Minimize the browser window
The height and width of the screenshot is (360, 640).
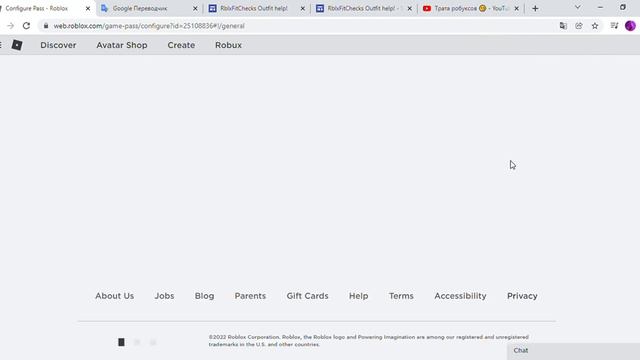[600, 7]
